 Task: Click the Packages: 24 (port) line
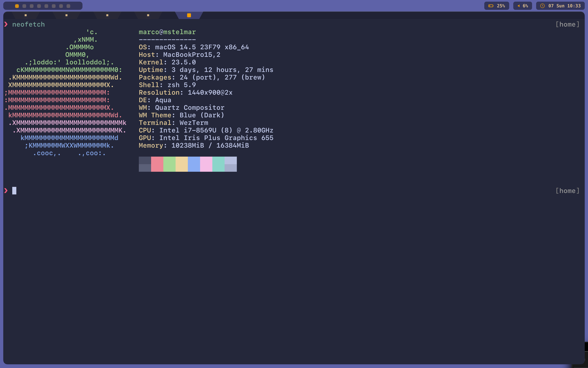click(x=202, y=77)
